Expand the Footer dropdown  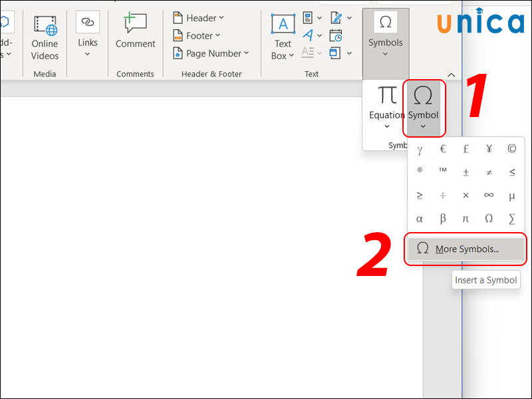(x=197, y=36)
